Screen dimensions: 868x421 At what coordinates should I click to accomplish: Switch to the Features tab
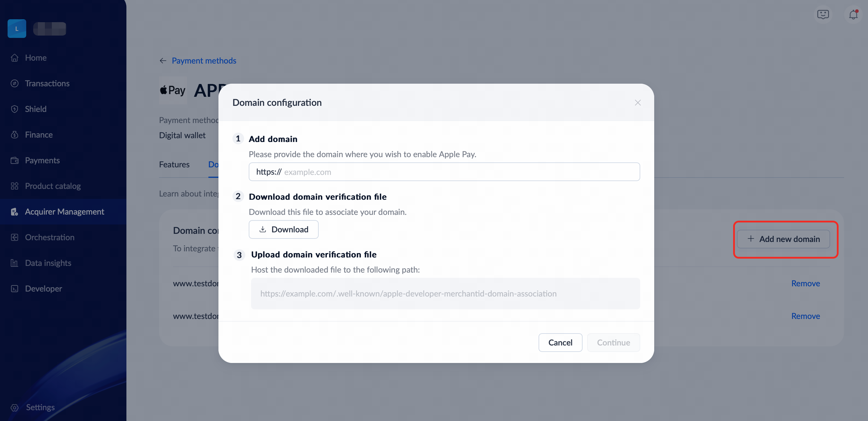tap(174, 164)
